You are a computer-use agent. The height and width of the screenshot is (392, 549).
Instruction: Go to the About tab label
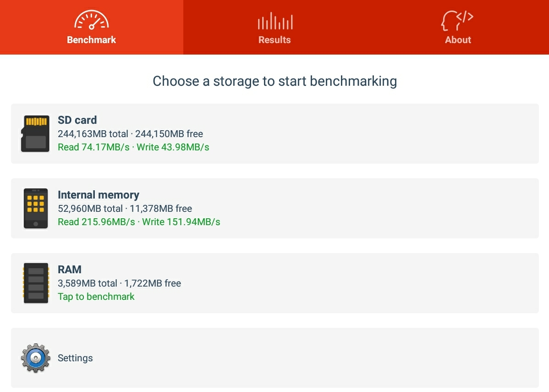click(x=458, y=40)
